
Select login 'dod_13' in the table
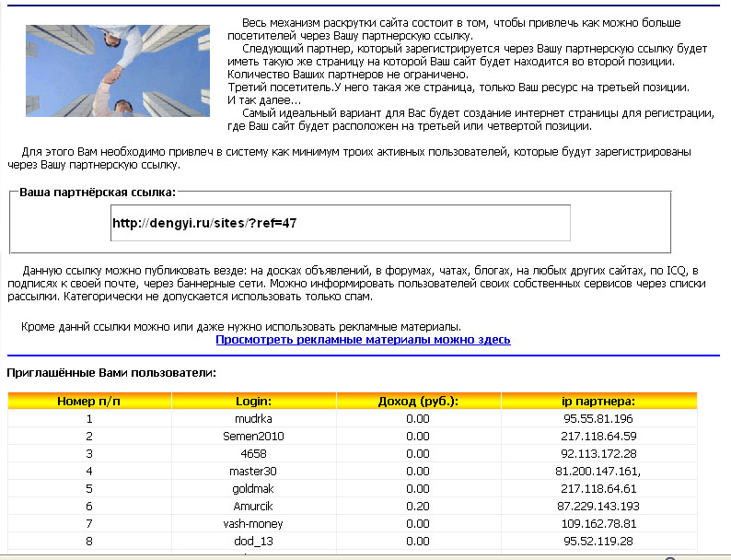[253, 542]
